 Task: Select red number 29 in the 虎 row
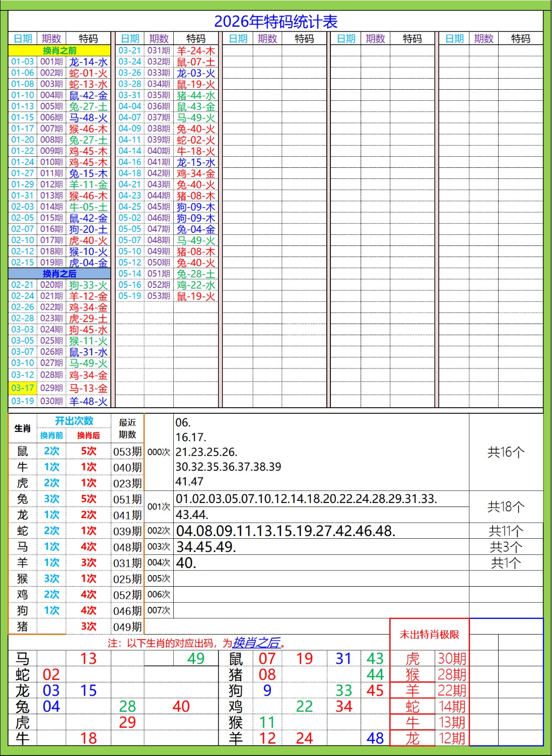pyautogui.click(x=127, y=722)
